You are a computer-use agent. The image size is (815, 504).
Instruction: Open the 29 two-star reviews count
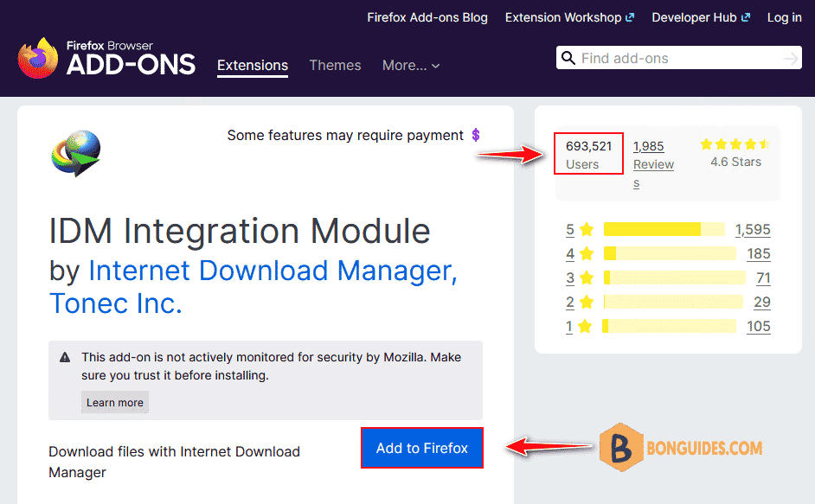pos(762,302)
